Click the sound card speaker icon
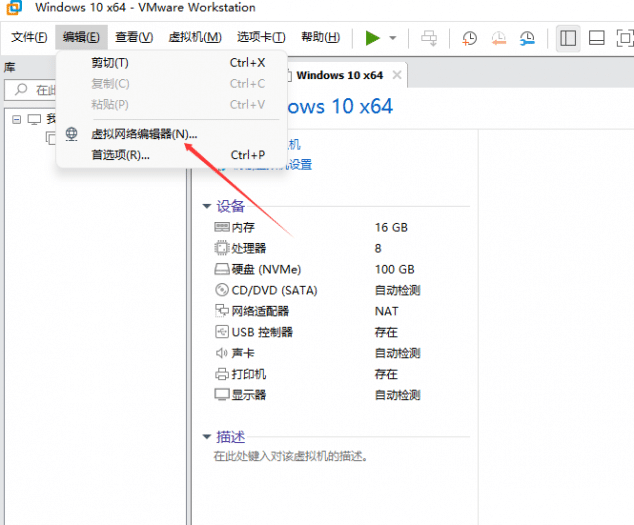 point(222,353)
